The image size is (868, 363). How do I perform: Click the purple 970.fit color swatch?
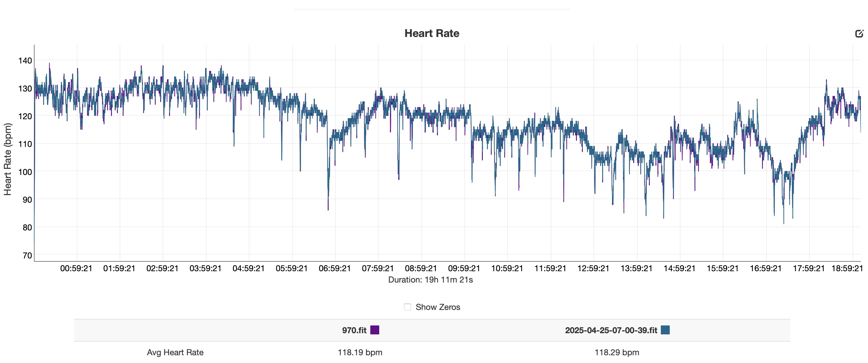375,330
